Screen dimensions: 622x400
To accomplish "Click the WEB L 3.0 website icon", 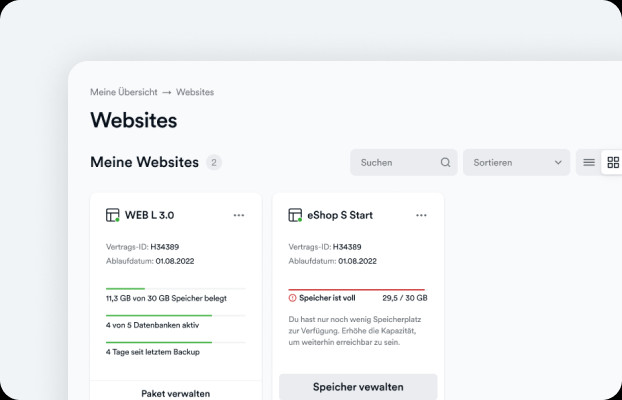I will (113, 215).
